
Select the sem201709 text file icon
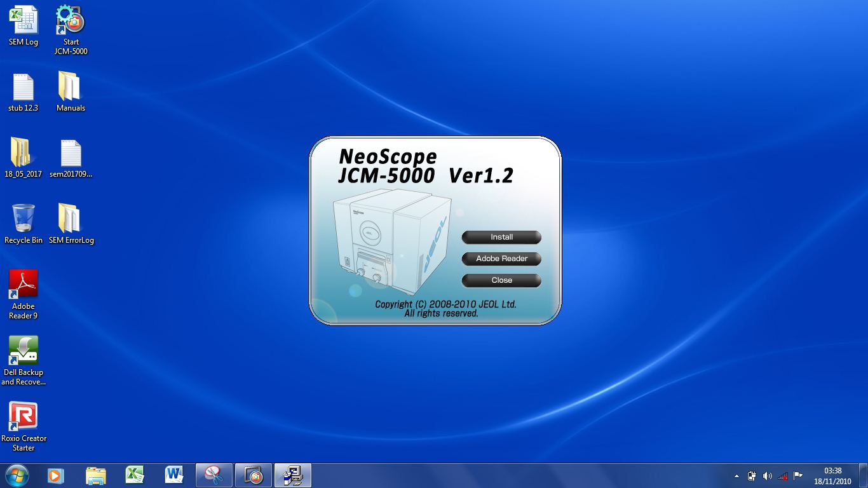click(x=71, y=158)
